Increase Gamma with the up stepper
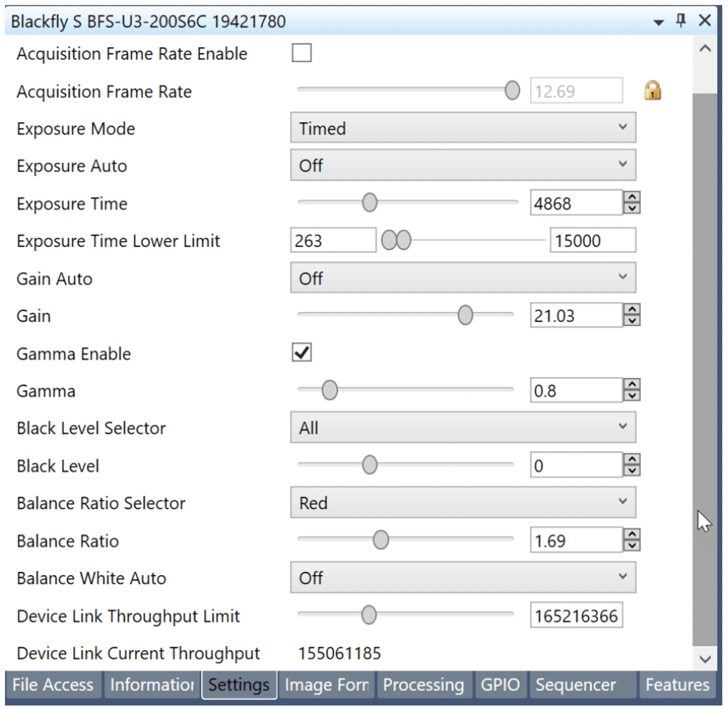 point(632,385)
